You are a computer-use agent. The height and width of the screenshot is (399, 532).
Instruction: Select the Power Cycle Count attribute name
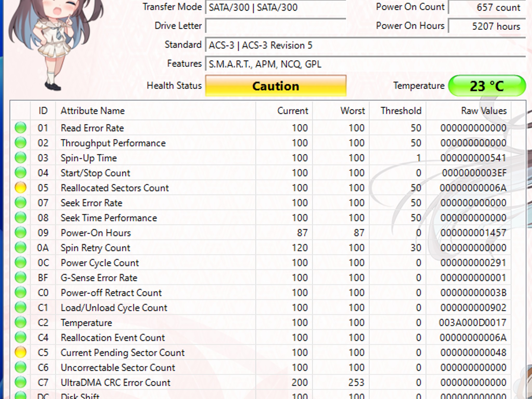coord(100,263)
